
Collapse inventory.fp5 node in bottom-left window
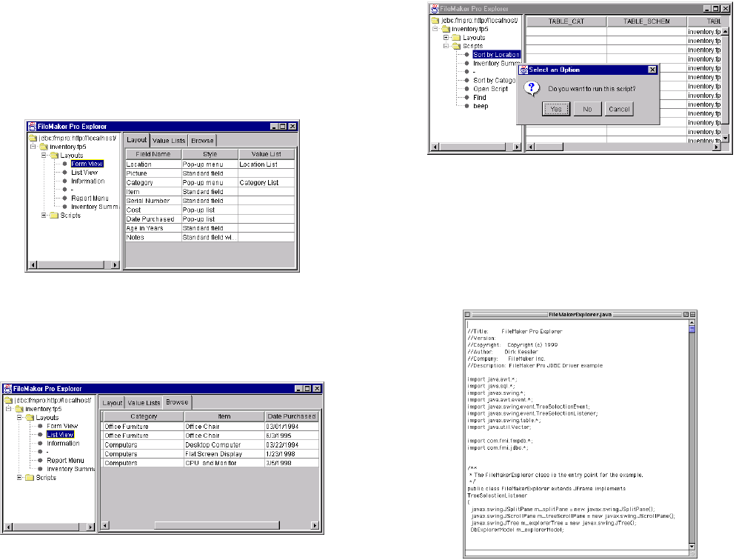click(9, 409)
